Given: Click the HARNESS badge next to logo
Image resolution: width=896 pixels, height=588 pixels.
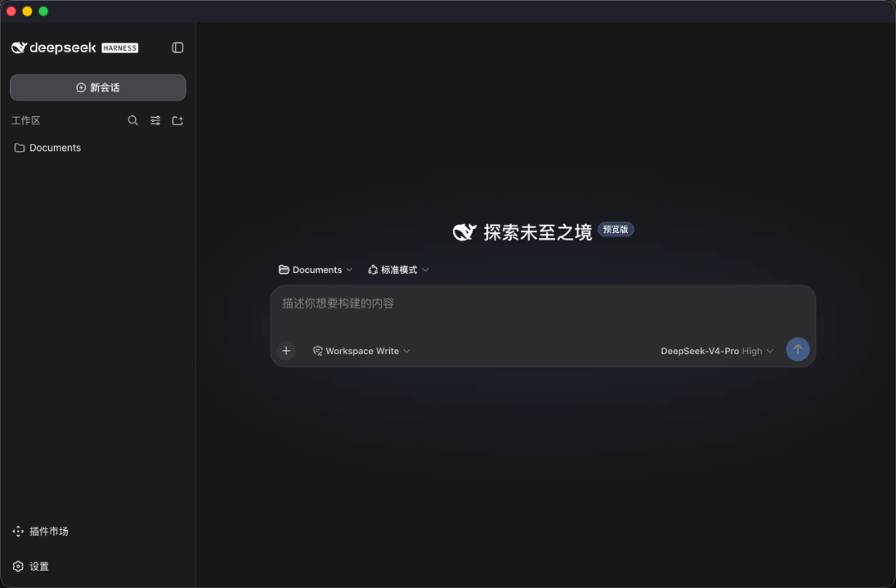Looking at the screenshot, I should click(x=120, y=48).
